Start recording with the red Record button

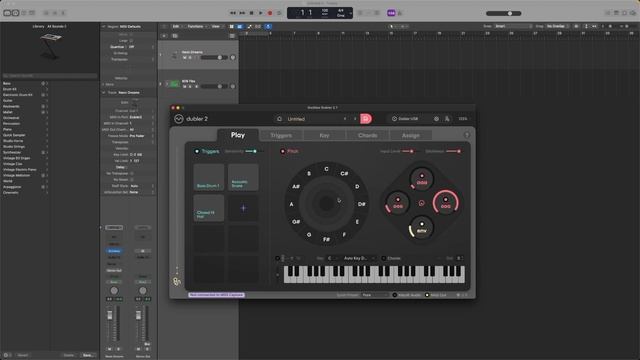[x=270, y=13]
